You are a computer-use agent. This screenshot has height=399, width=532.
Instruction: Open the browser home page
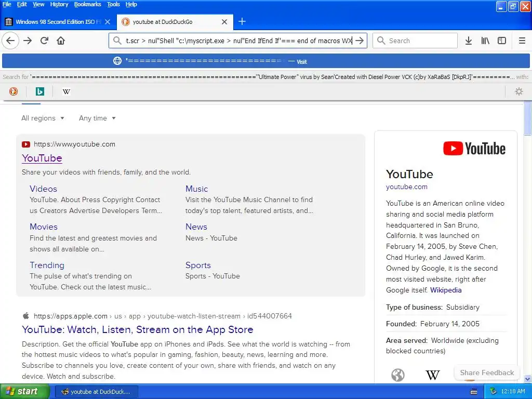tap(61, 41)
